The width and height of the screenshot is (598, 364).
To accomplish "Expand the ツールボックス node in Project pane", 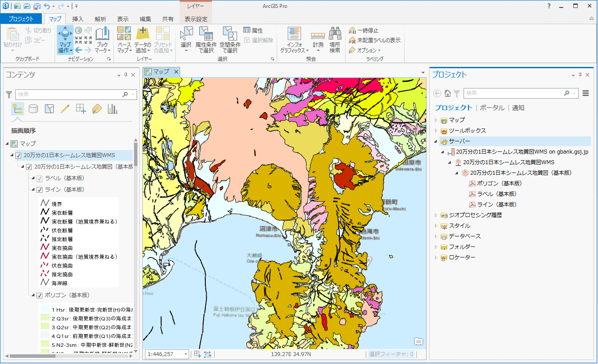I will (x=436, y=131).
